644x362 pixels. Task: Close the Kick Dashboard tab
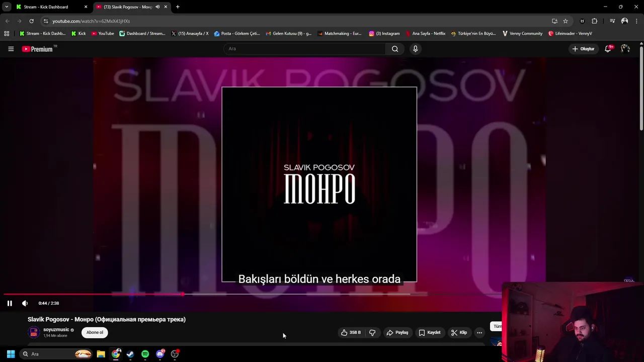click(86, 7)
